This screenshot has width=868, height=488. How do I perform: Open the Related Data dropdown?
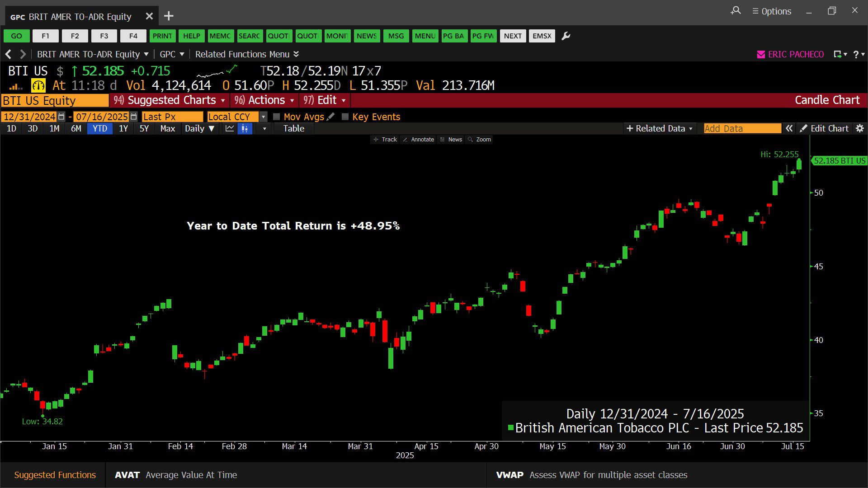click(659, 129)
